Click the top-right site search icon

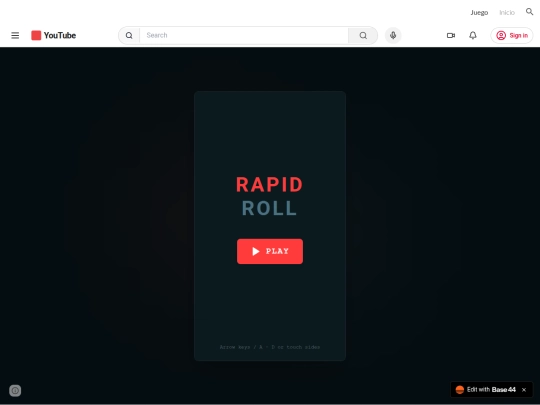tap(529, 12)
